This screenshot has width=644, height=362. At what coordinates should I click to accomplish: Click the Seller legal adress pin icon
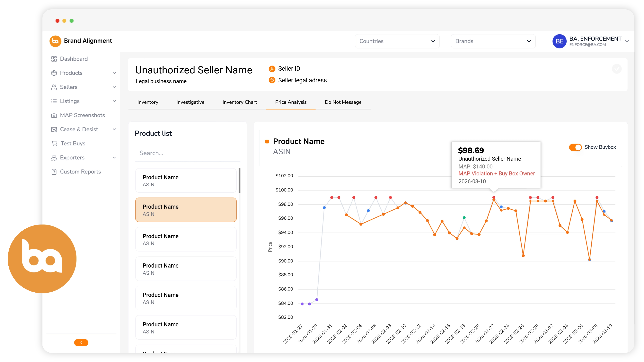272,80
